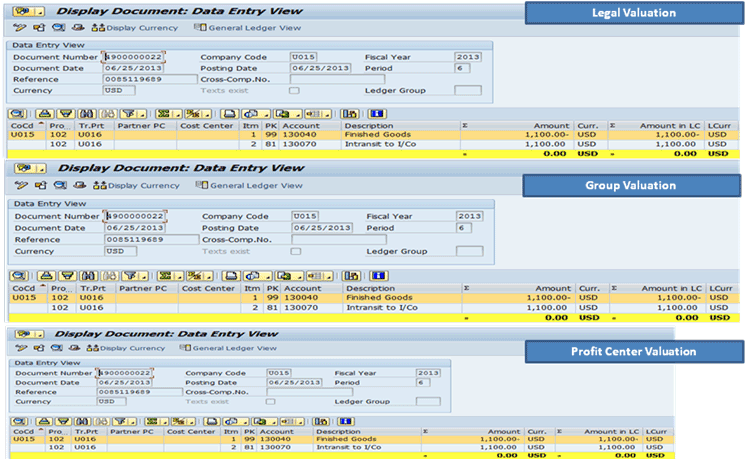Image resolution: width=745 pixels, height=459 pixels.
Task: Toggle Texts exist checkbox in Legal Valuation
Action: coord(293,90)
